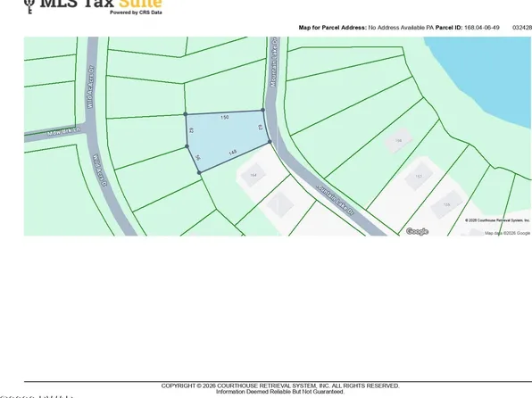The height and width of the screenshot is (398, 532).
Task: Click building footprint labeled 164
Action: pos(254,175)
